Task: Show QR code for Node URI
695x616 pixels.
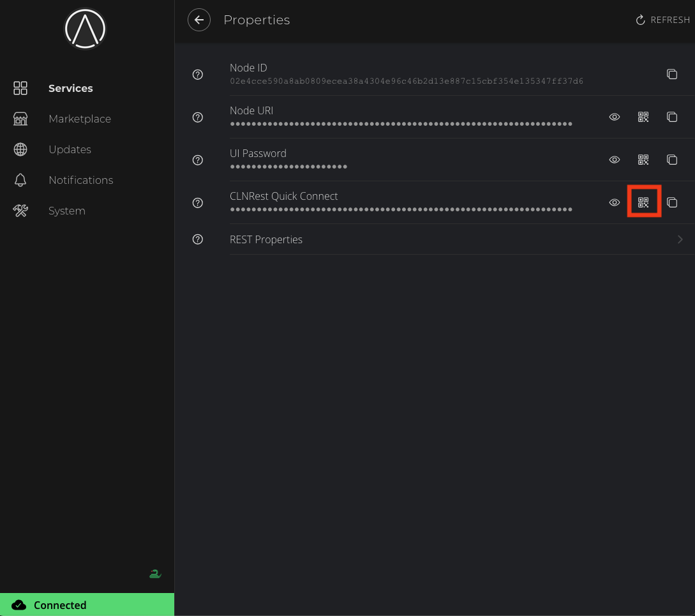Action: pyautogui.click(x=643, y=117)
